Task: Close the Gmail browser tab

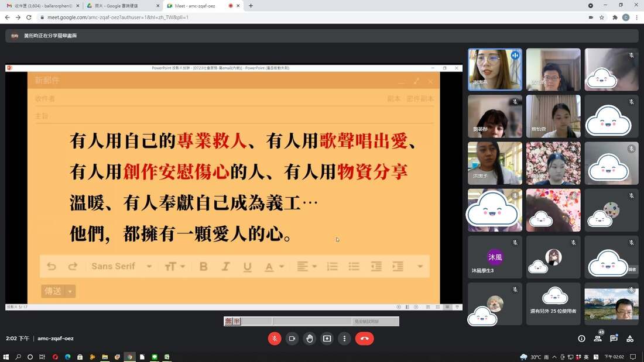Action: coord(78,6)
